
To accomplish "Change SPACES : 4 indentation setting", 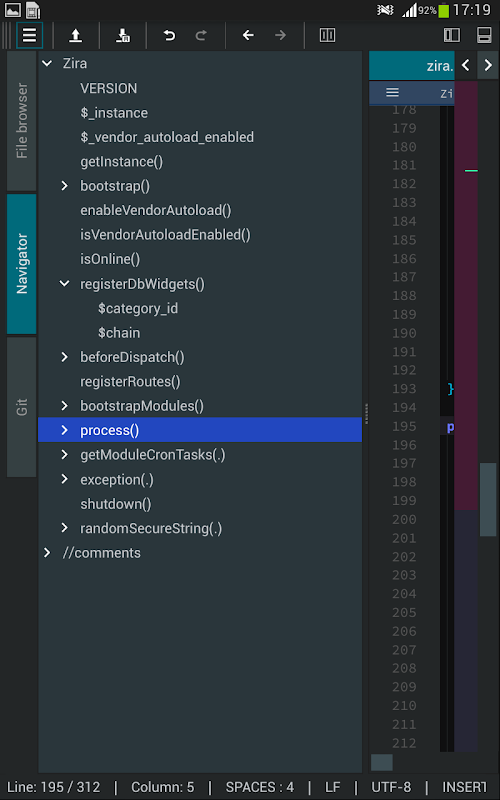I will coord(260,787).
